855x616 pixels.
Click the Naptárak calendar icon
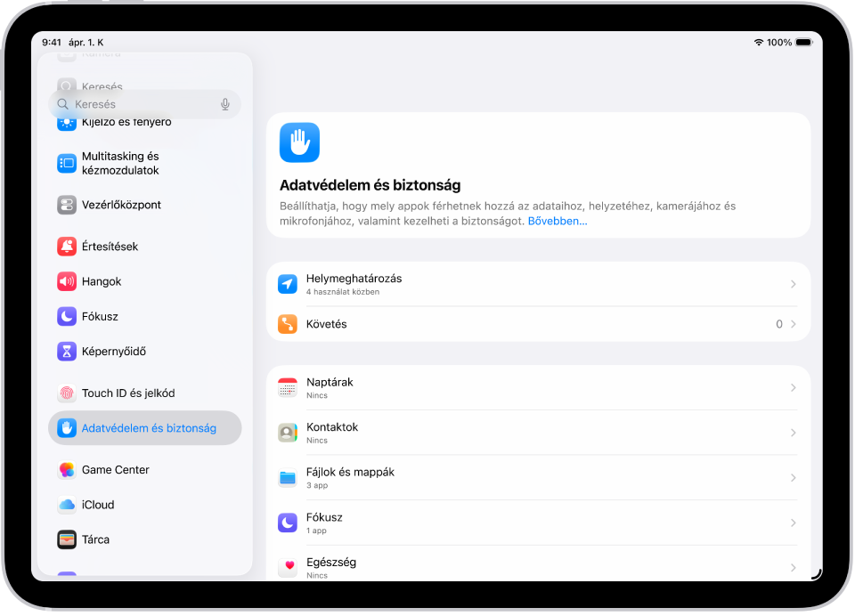(x=288, y=388)
